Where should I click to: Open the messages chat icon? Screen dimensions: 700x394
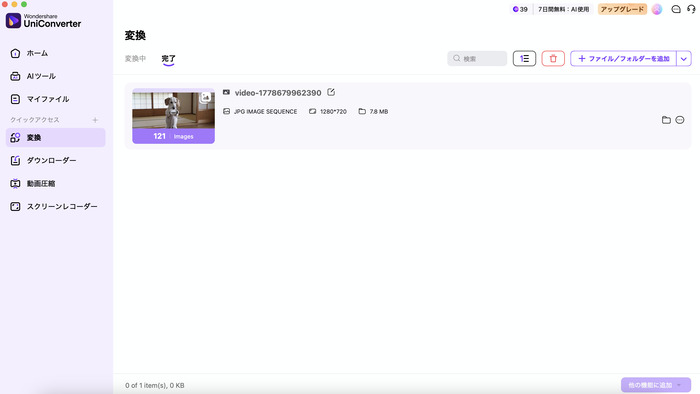coord(676,9)
